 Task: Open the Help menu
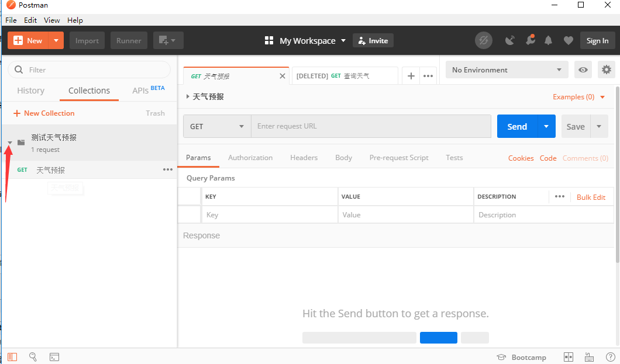[75, 20]
